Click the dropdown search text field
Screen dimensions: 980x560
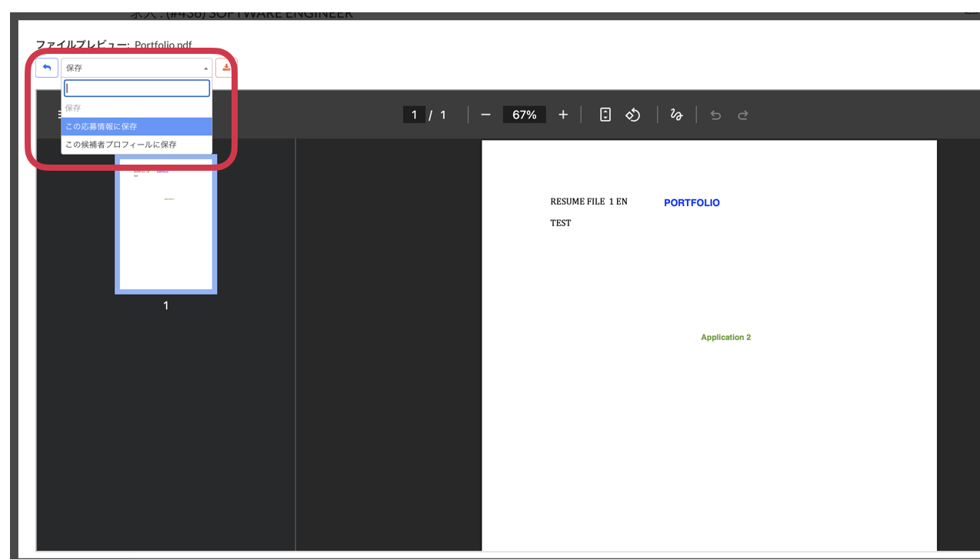136,88
